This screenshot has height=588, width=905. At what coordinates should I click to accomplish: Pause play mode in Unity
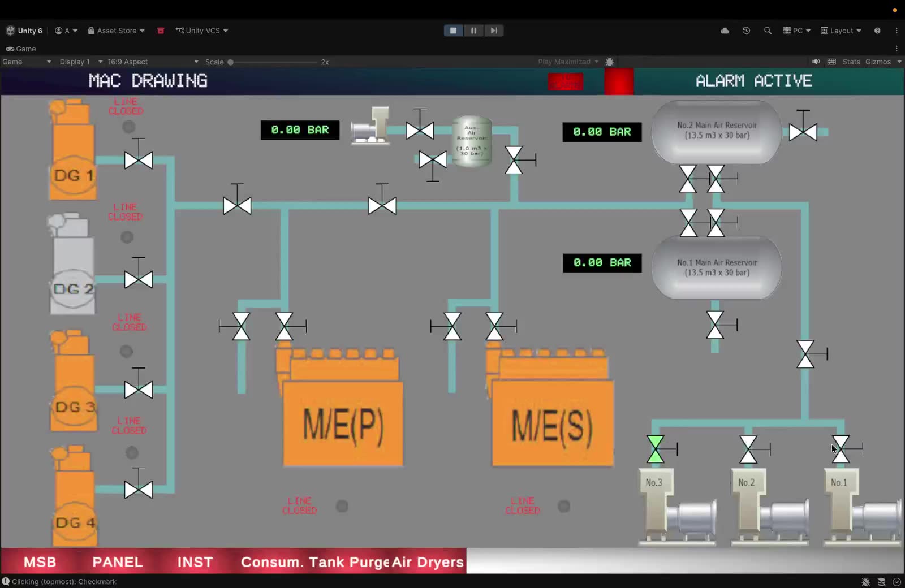[x=473, y=31]
